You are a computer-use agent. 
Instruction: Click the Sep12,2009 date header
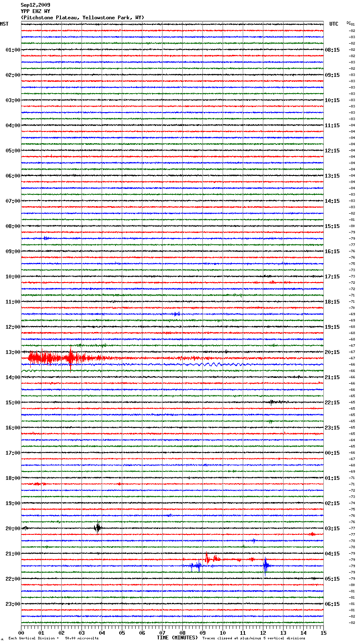pos(35,5)
